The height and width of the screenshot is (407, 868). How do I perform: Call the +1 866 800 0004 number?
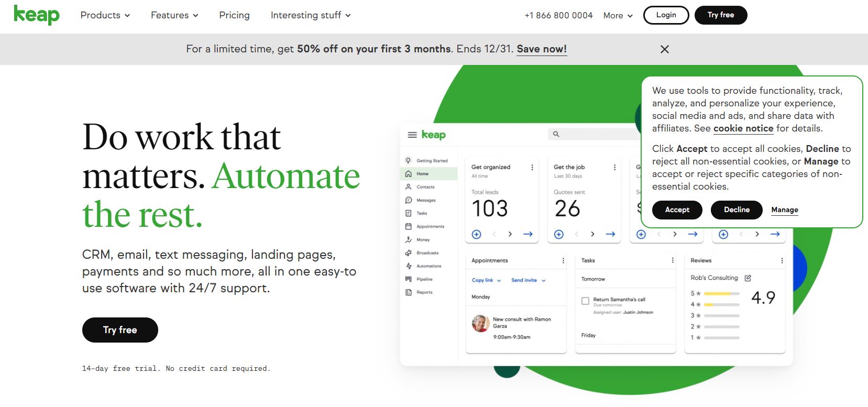[558, 15]
